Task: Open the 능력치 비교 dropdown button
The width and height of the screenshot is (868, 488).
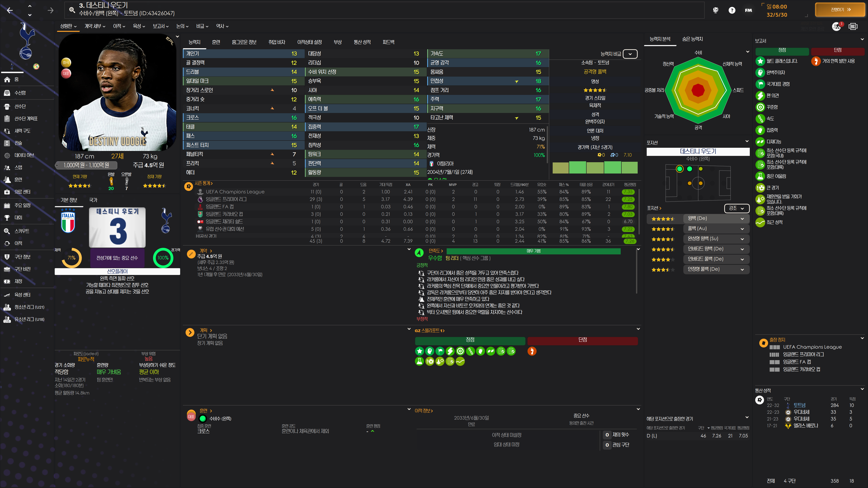Action: 630,54
